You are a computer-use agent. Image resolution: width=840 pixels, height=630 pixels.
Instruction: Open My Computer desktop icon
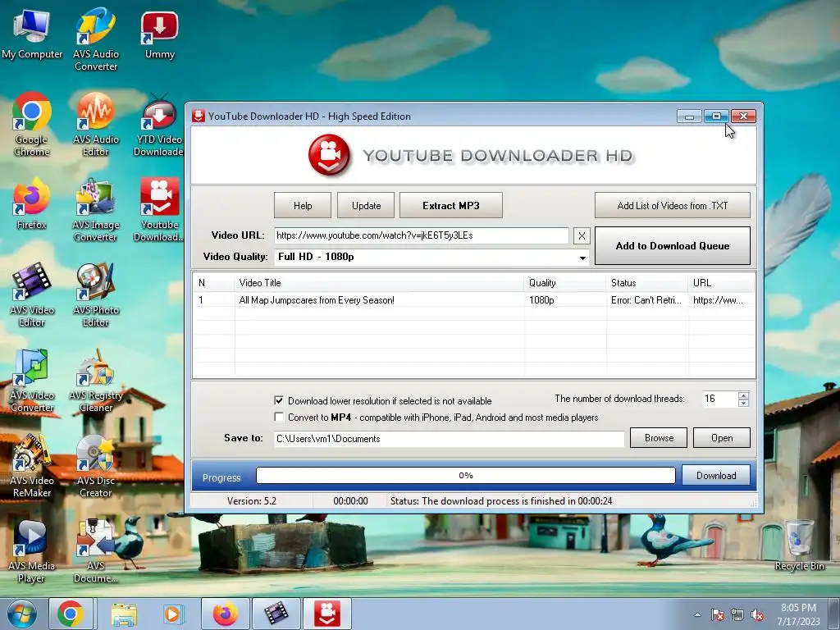click(x=32, y=34)
